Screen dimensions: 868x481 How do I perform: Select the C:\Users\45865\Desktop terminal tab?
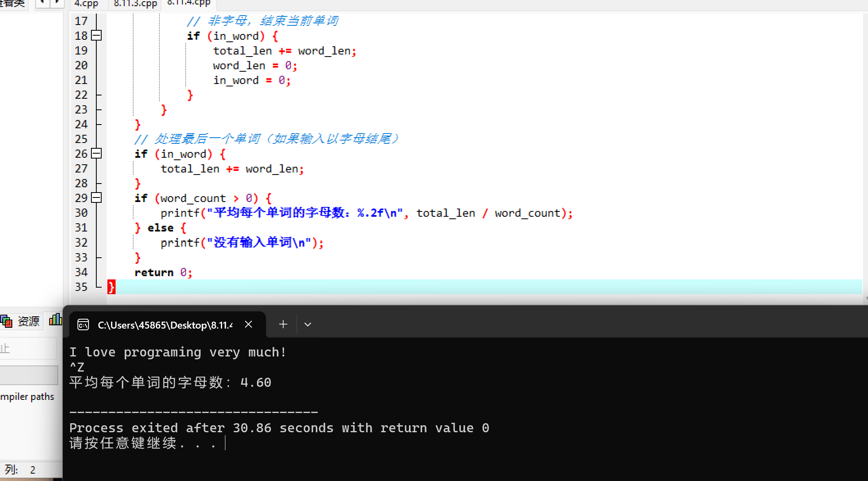tap(165, 325)
